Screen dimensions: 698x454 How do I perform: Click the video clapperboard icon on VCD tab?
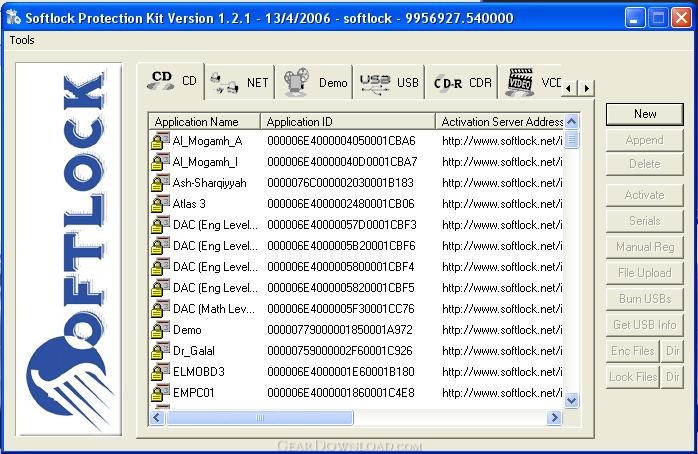[x=520, y=82]
